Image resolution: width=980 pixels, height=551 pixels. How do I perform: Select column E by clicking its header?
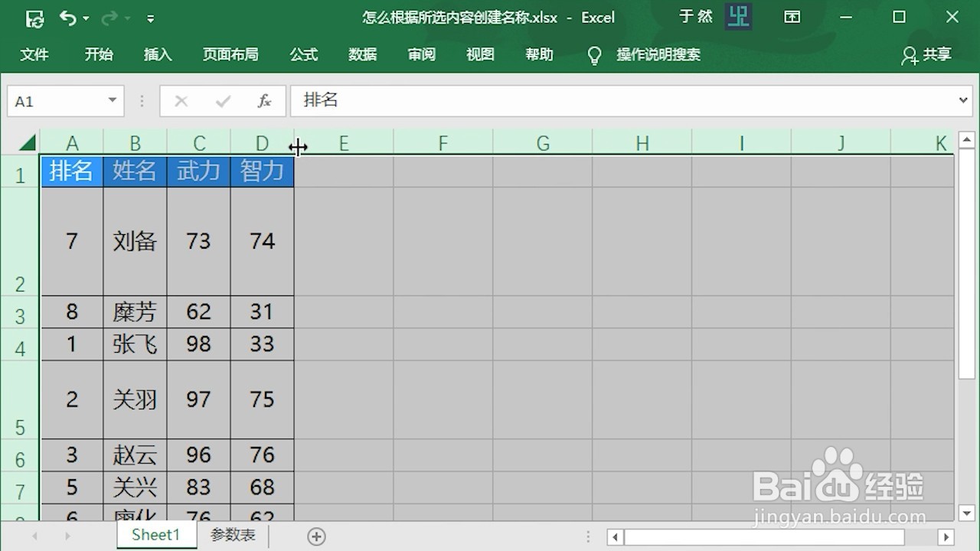[343, 142]
